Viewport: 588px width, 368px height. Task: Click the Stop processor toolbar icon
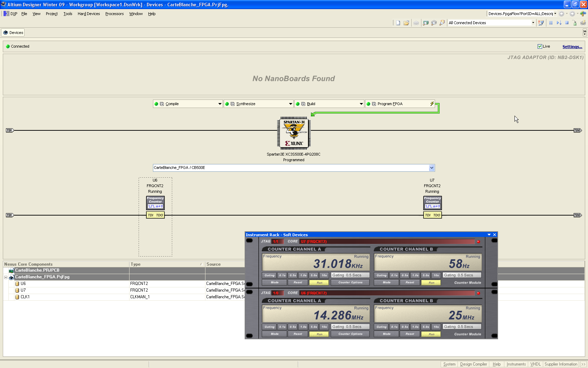[x=567, y=23]
